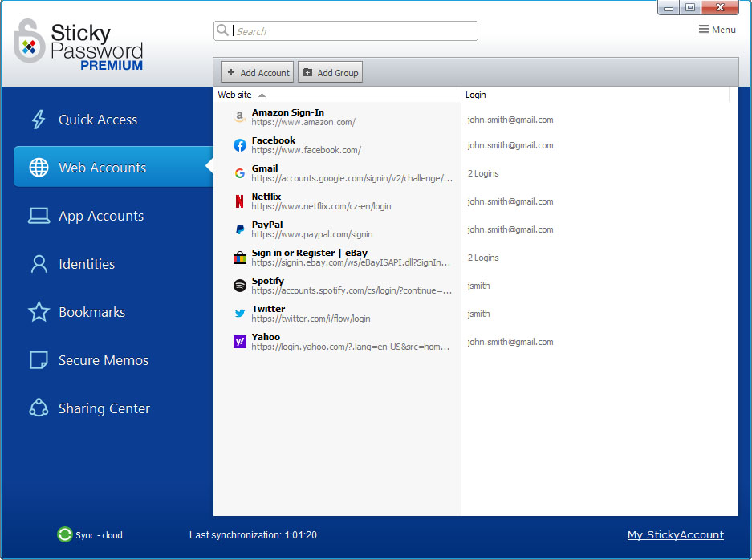The image size is (752, 560).
Task: Click the Twitter bird favicon
Action: (240, 314)
